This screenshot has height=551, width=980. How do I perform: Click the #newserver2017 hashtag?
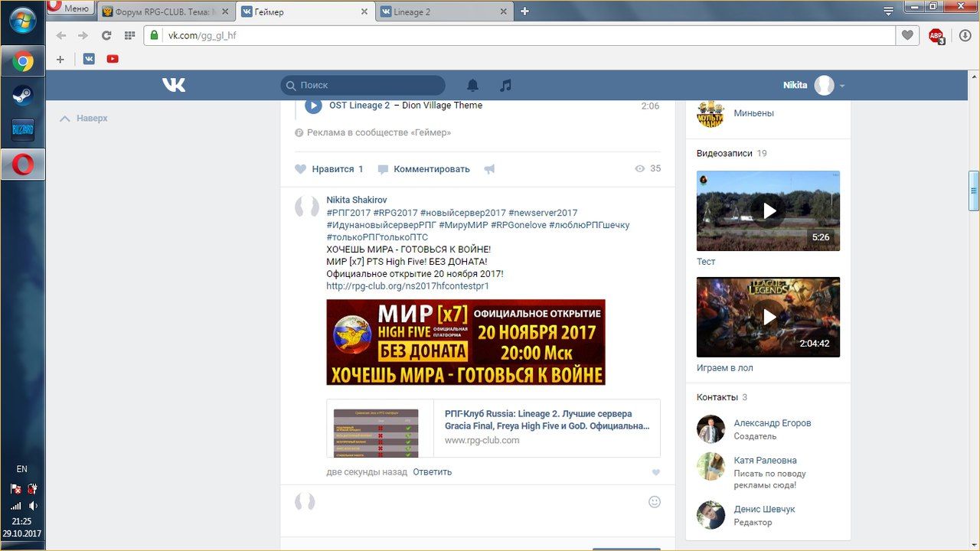coord(543,213)
